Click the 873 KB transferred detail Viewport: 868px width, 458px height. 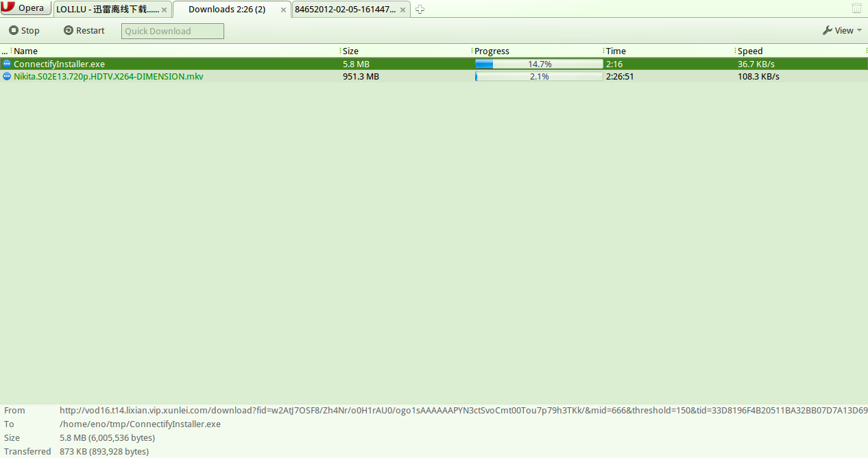(104, 451)
